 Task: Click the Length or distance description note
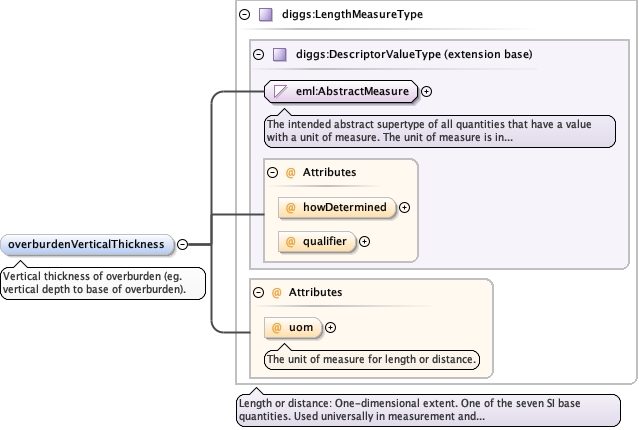pyautogui.click(x=428, y=409)
